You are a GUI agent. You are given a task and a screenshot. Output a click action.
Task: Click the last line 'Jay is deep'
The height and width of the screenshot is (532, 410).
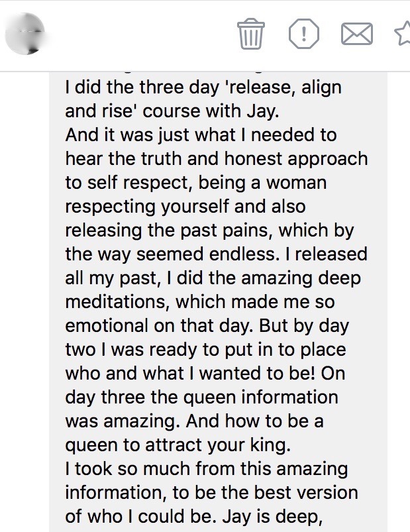click(211, 517)
